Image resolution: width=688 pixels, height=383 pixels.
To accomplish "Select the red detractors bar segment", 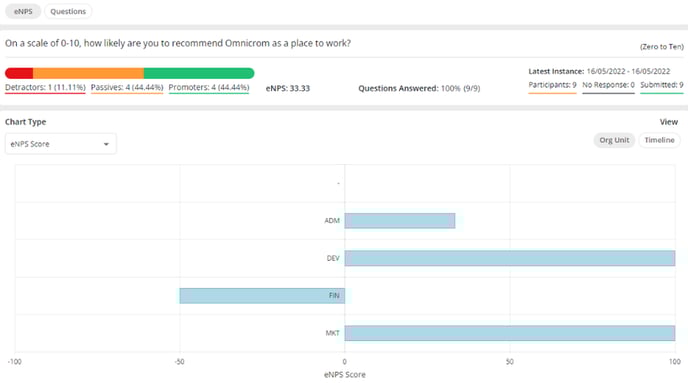I will tap(19, 73).
